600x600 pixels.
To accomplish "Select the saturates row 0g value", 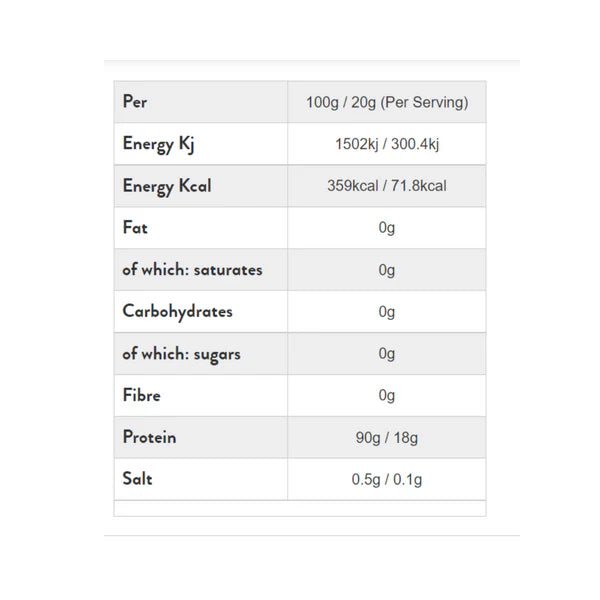I will coord(387,270).
